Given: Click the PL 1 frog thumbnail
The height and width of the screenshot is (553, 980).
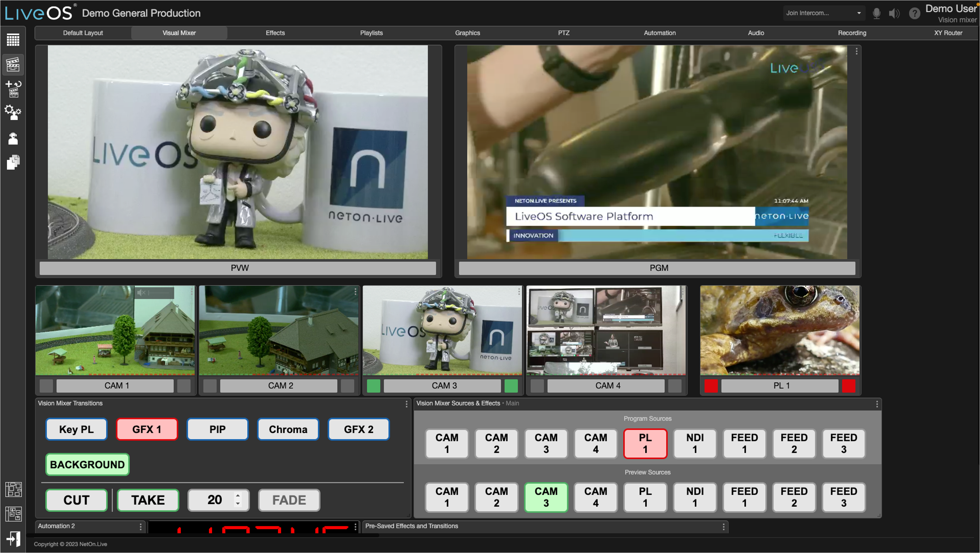Looking at the screenshot, I should [x=780, y=330].
